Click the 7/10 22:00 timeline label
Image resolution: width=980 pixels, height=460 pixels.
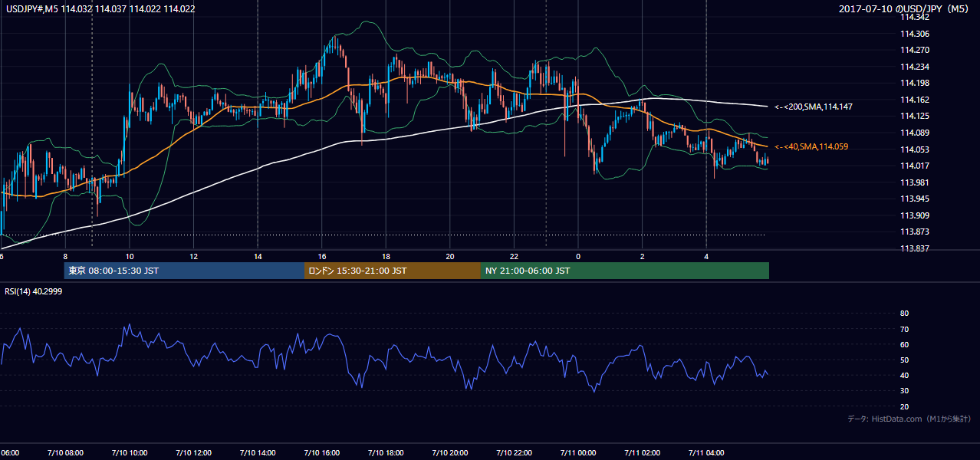(514, 453)
